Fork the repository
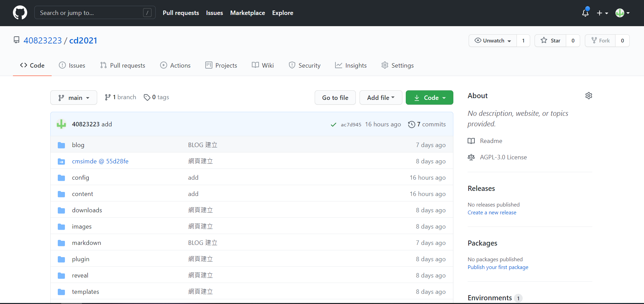 [600, 41]
